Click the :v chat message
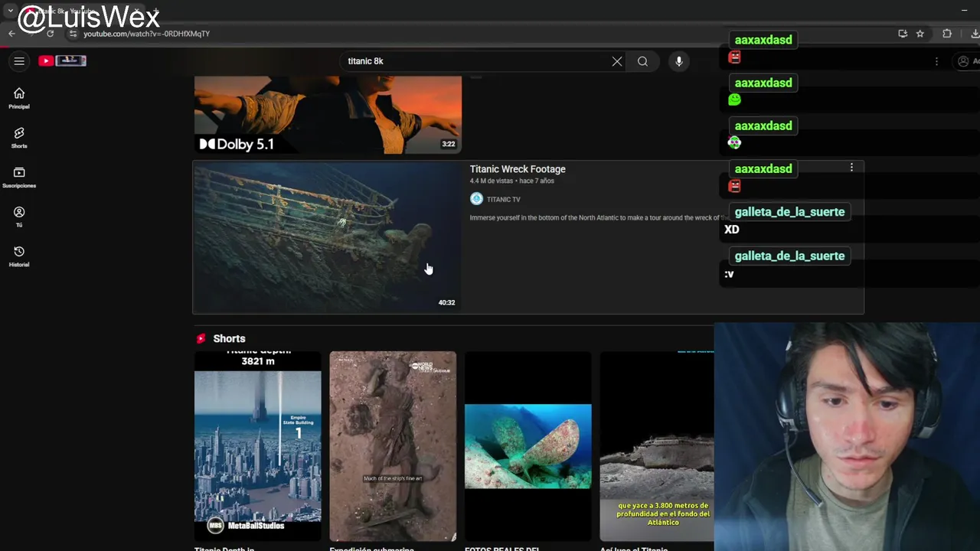 tap(729, 274)
